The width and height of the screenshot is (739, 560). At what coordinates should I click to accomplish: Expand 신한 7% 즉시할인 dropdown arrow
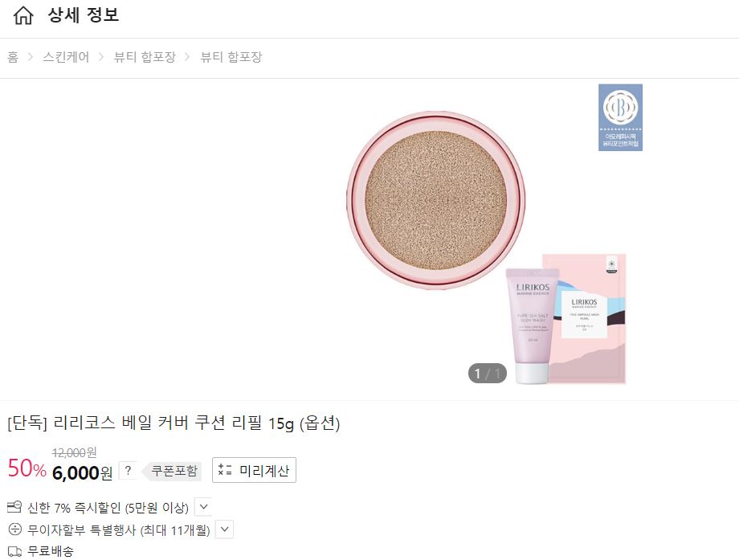(x=203, y=507)
